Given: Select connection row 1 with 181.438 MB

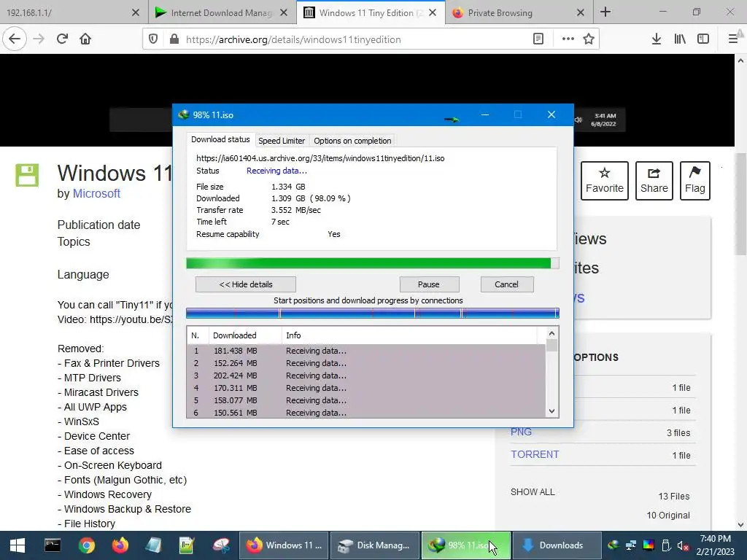Looking at the screenshot, I should coord(366,351).
